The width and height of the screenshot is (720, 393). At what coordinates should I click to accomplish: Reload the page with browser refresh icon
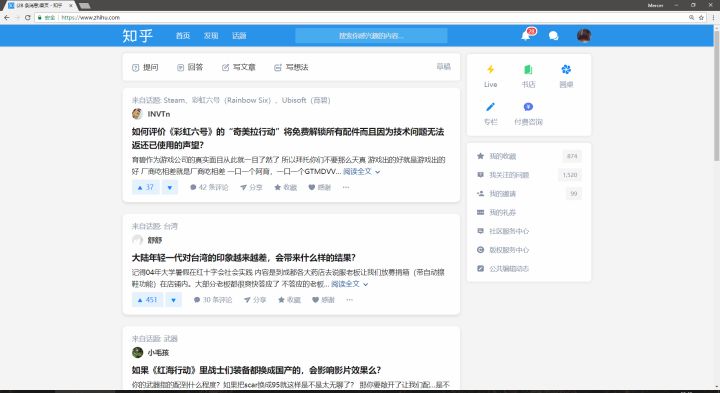coord(28,17)
